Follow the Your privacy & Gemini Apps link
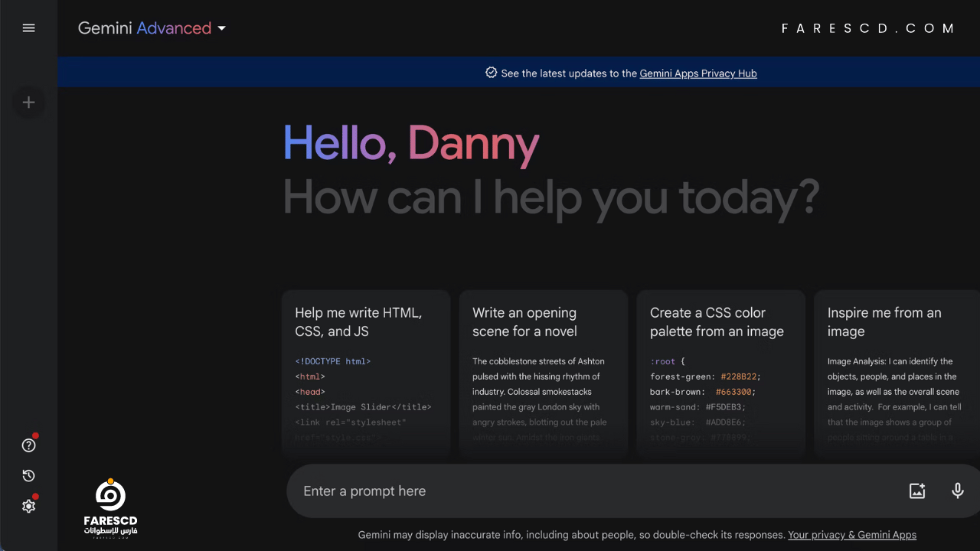This screenshot has height=551, width=980. [x=852, y=535]
